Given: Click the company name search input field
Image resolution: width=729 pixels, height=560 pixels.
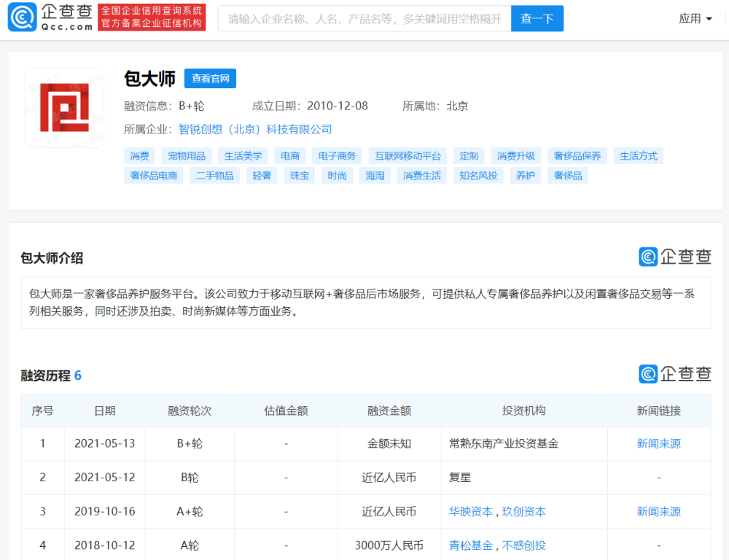Looking at the screenshot, I should [364, 19].
